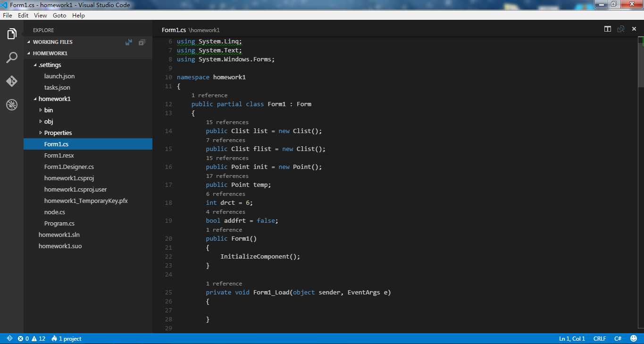The width and height of the screenshot is (644, 344).
Task: Click '17 references' above Point temp
Action: [x=227, y=176]
